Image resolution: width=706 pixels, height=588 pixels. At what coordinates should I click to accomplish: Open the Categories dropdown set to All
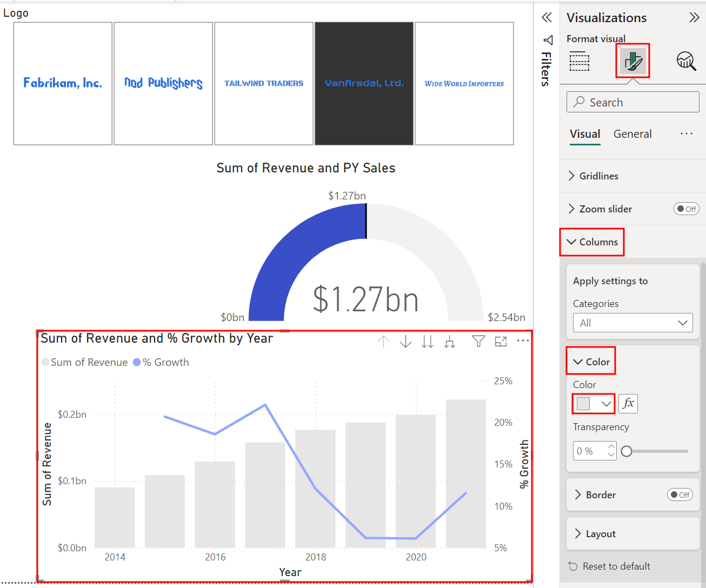pos(632,323)
